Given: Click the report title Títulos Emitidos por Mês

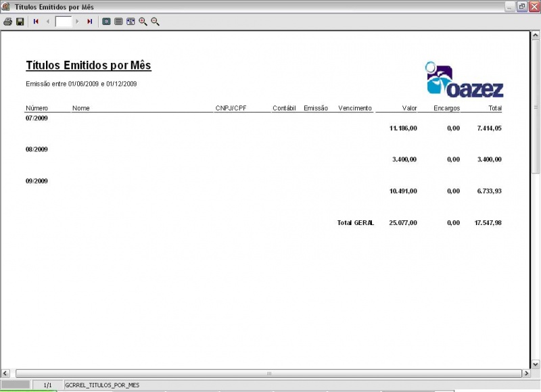Looking at the screenshot, I should [x=89, y=65].
